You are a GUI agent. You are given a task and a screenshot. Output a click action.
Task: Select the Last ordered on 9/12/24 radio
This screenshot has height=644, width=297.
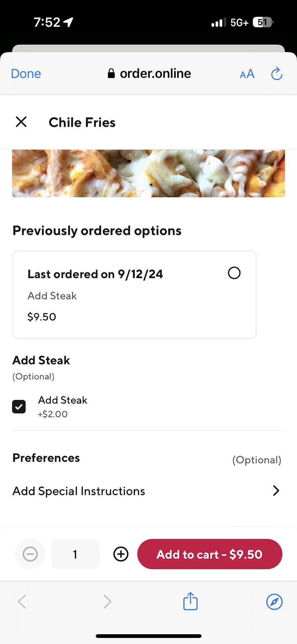coord(234,273)
